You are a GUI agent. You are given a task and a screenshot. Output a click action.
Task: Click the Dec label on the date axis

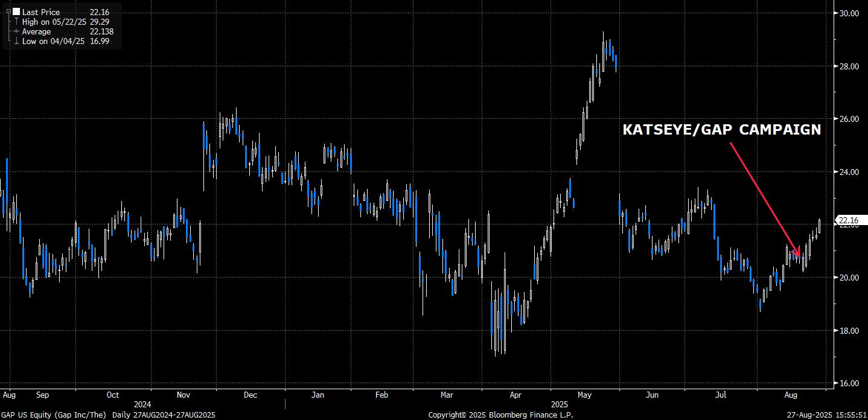(x=250, y=395)
